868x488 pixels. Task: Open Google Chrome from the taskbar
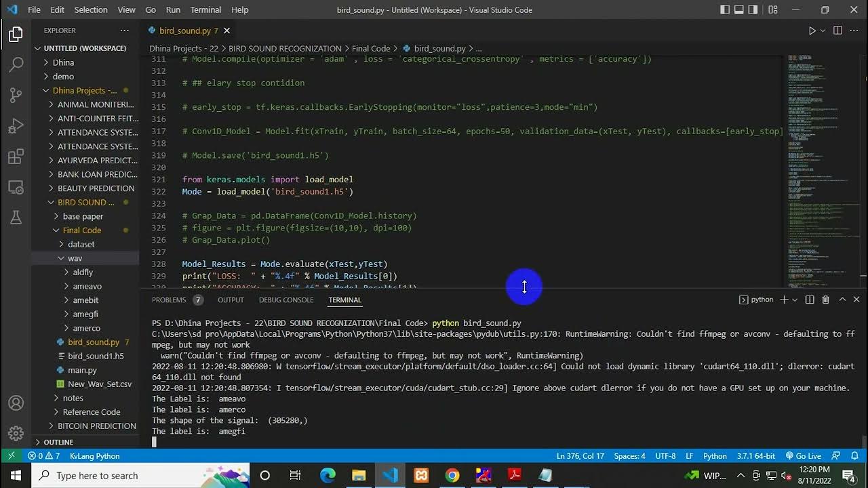pos(452,475)
